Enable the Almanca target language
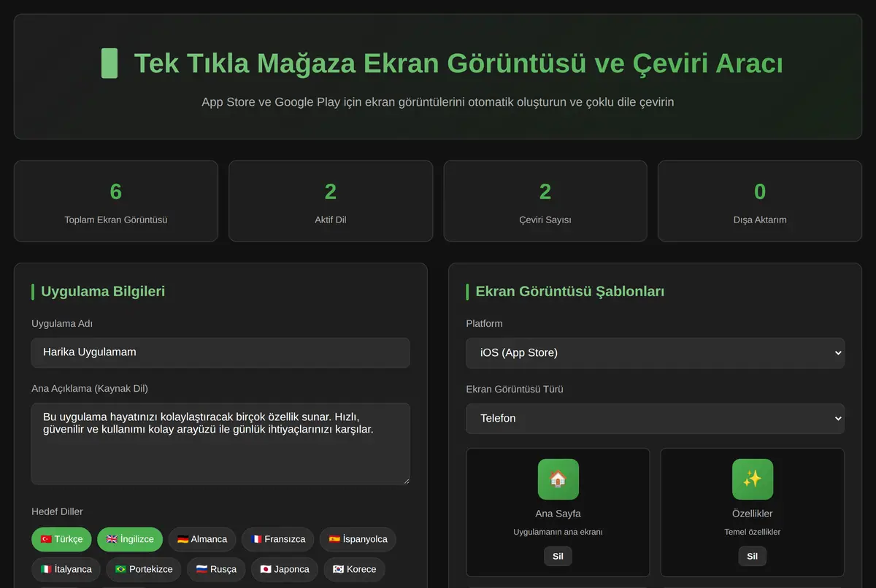The width and height of the screenshot is (876, 588). coord(202,539)
